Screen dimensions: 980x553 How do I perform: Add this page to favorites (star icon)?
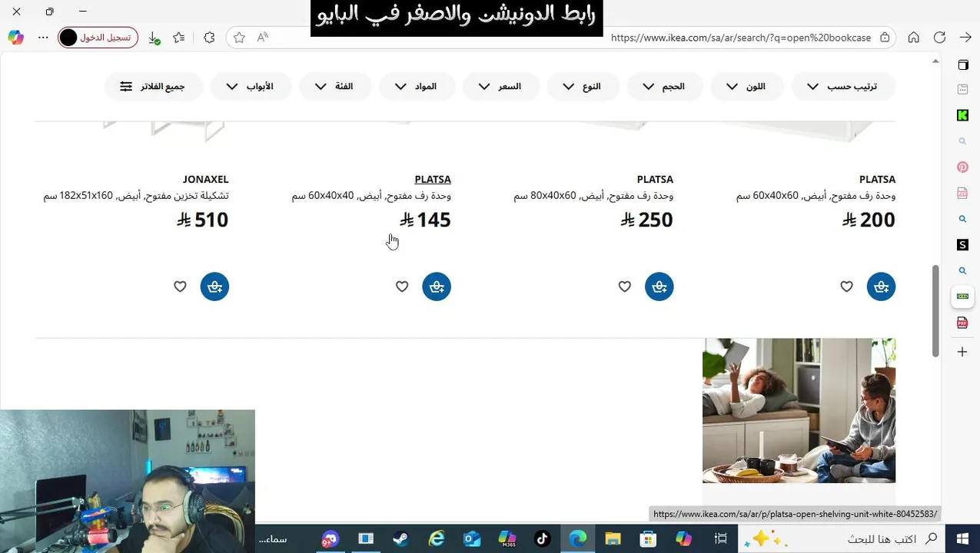(239, 37)
